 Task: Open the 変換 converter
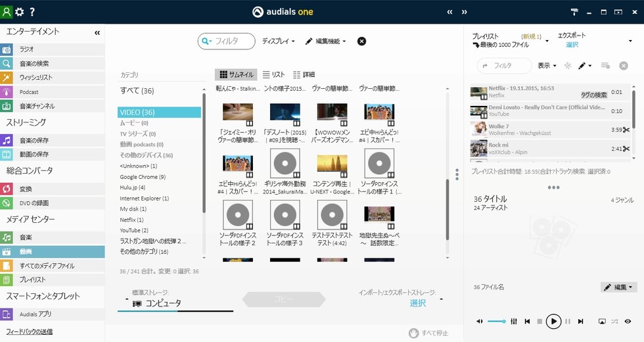[x=52, y=189]
